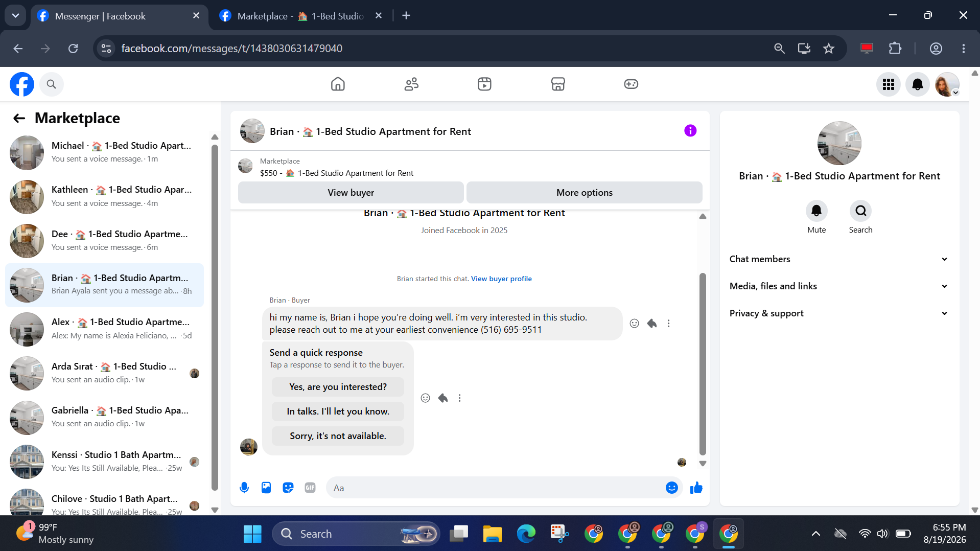Screen dimensions: 980x551
Task: Open More options for the listing
Action: click(x=585, y=193)
